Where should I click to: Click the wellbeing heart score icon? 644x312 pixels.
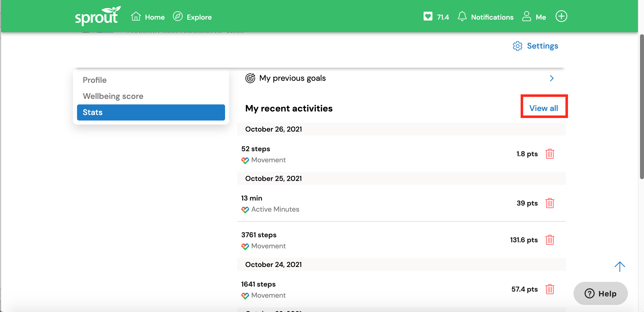(x=428, y=16)
